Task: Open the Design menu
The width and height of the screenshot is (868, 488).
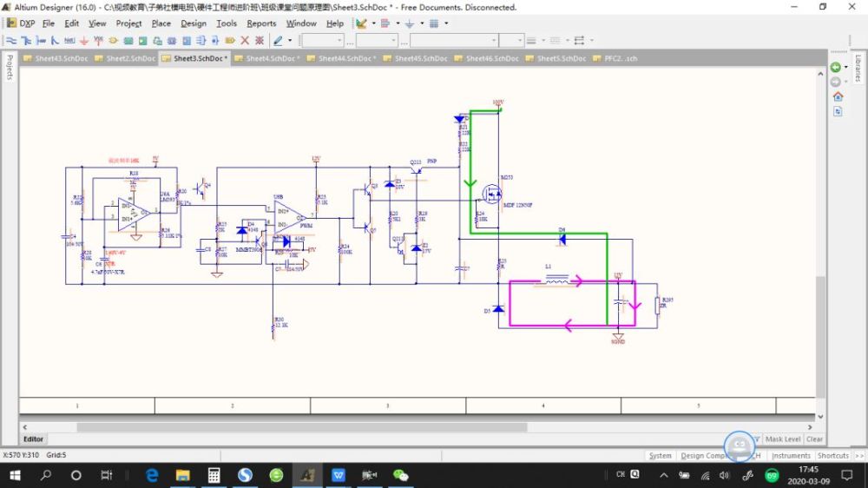Action: 194,23
